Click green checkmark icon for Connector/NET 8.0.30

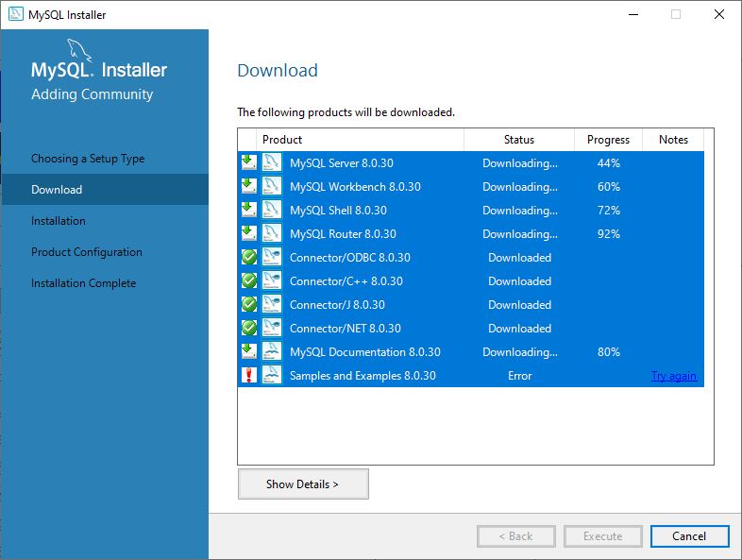point(249,328)
